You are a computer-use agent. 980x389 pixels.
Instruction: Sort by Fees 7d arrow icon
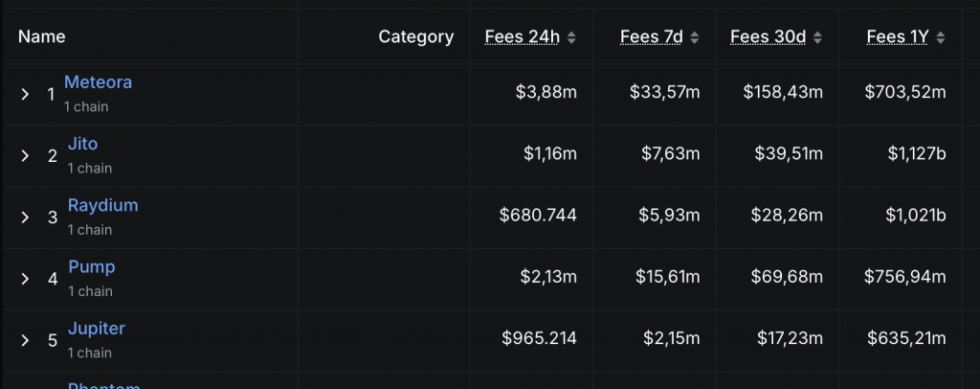(x=695, y=37)
